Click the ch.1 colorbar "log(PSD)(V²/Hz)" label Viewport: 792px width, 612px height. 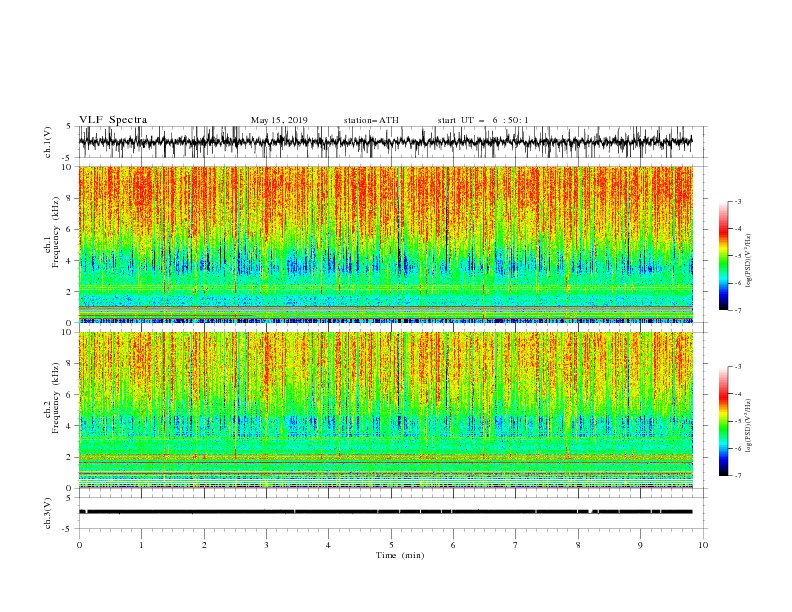749,261
